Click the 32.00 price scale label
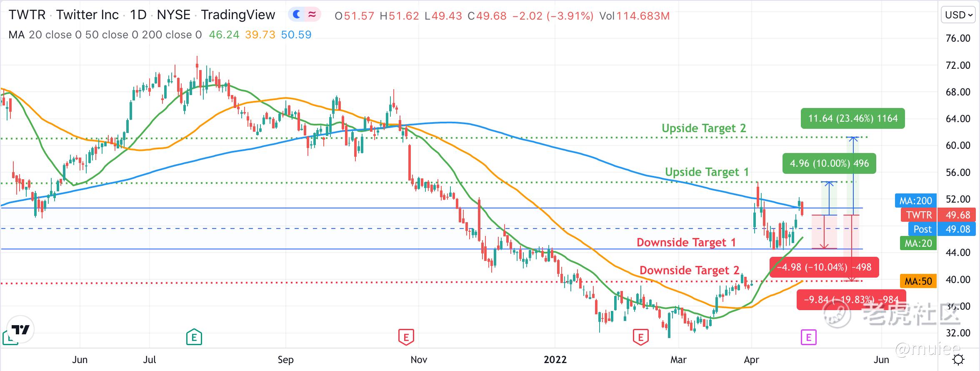Image resolution: width=980 pixels, height=371 pixels. click(958, 333)
